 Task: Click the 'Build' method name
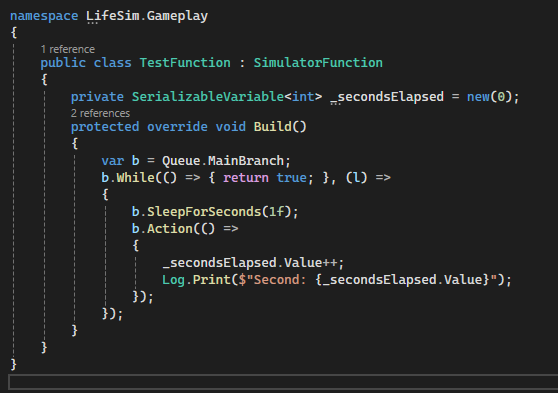click(273, 127)
